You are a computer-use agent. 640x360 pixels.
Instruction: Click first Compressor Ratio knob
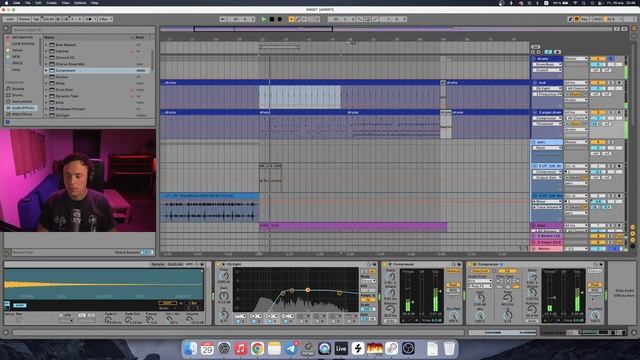click(390, 277)
